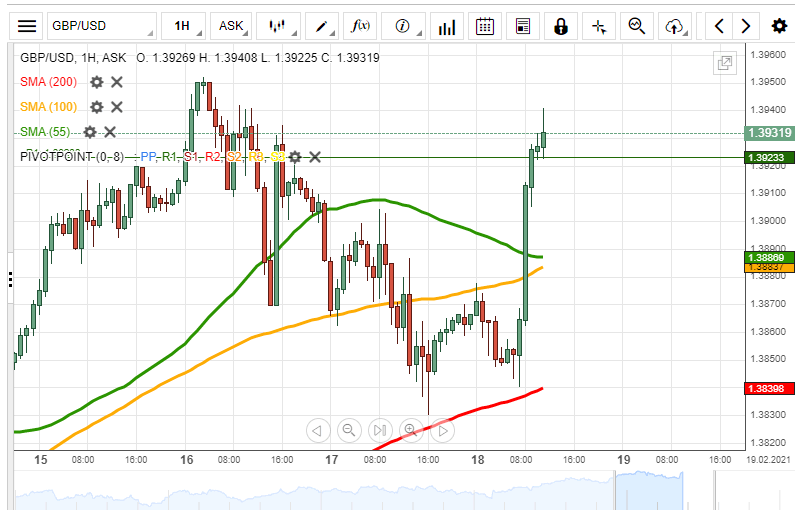This screenshot has height=513, width=801.
Task: Remove the SMA (200) indicator
Action: (117, 82)
